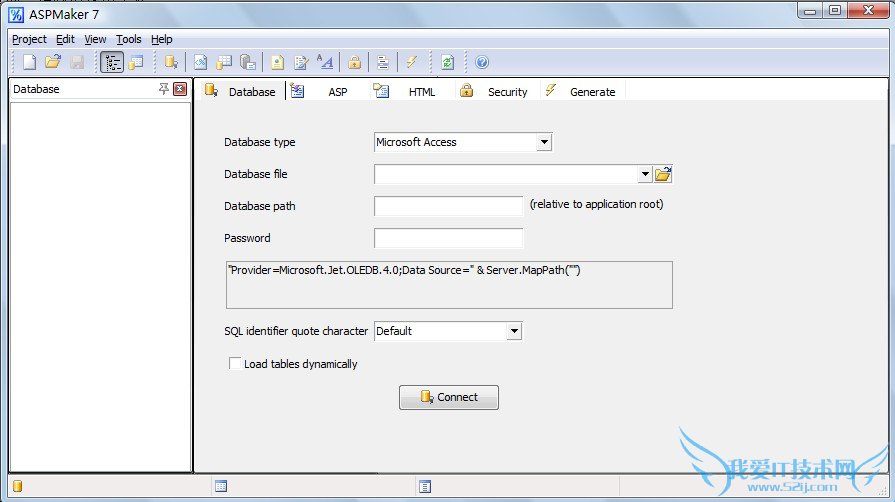Click the connect database cylinder toolbar icon
This screenshot has width=895, height=502.
pyautogui.click(x=171, y=62)
